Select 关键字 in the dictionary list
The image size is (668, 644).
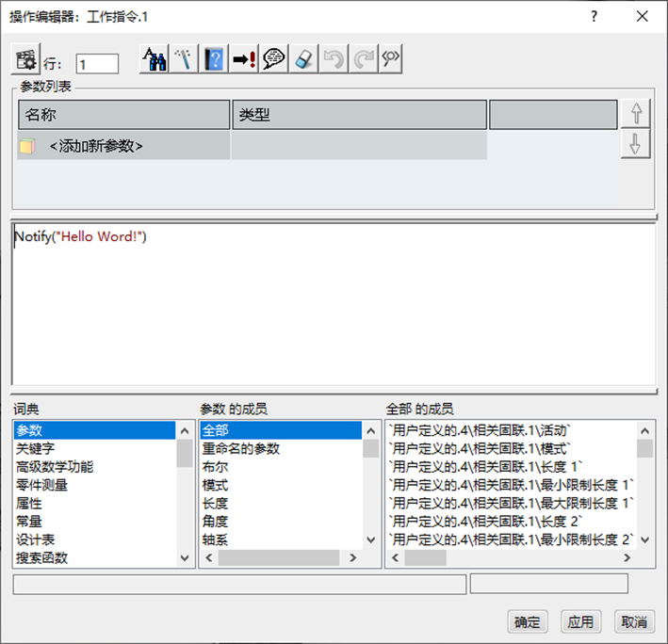coord(94,448)
